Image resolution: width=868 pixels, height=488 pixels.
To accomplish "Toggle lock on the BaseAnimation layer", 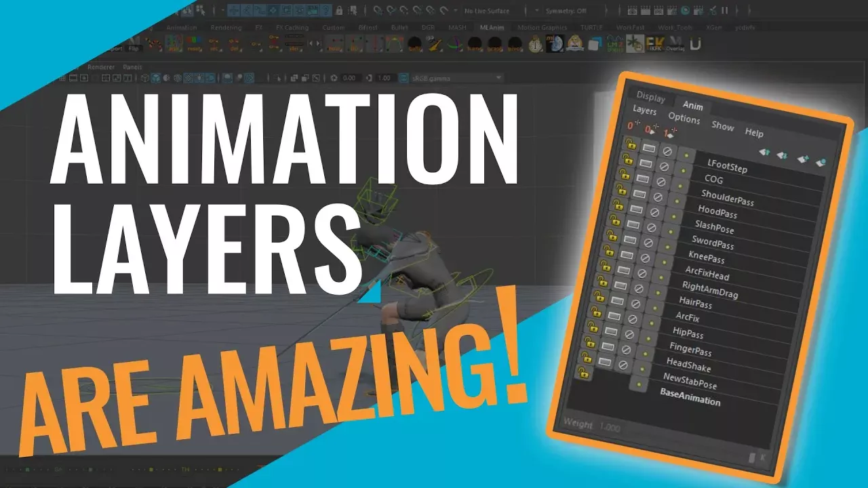I will [x=582, y=371].
